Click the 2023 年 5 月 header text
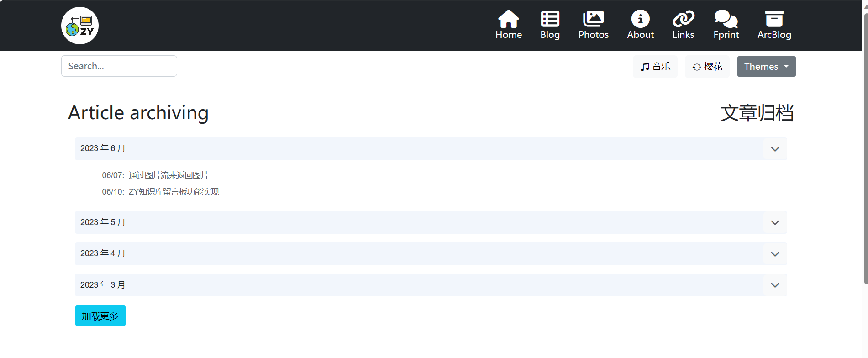 tap(103, 222)
